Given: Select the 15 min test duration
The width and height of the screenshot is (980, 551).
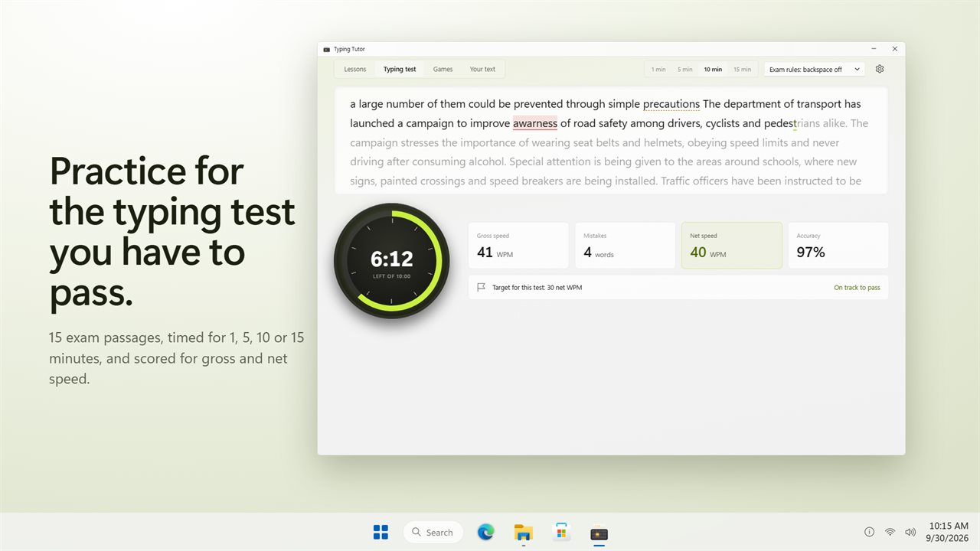Looking at the screenshot, I should pos(742,70).
